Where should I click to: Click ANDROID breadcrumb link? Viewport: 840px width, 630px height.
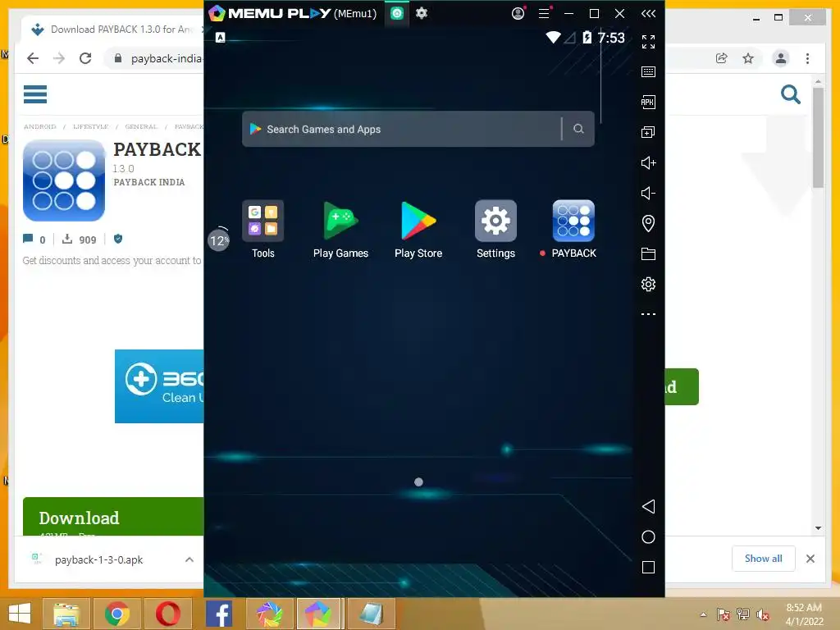pyautogui.click(x=39, y=127)
